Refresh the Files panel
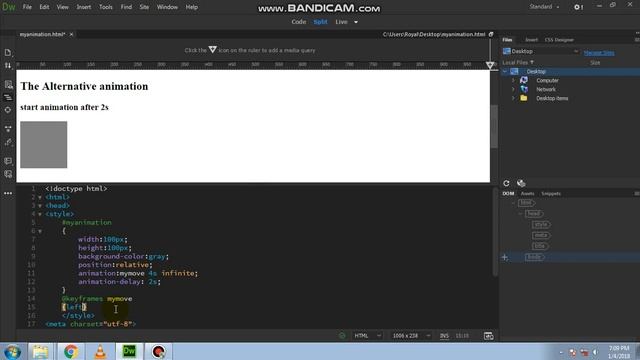This screenshot has height=360, width=640. coord(506,183)
